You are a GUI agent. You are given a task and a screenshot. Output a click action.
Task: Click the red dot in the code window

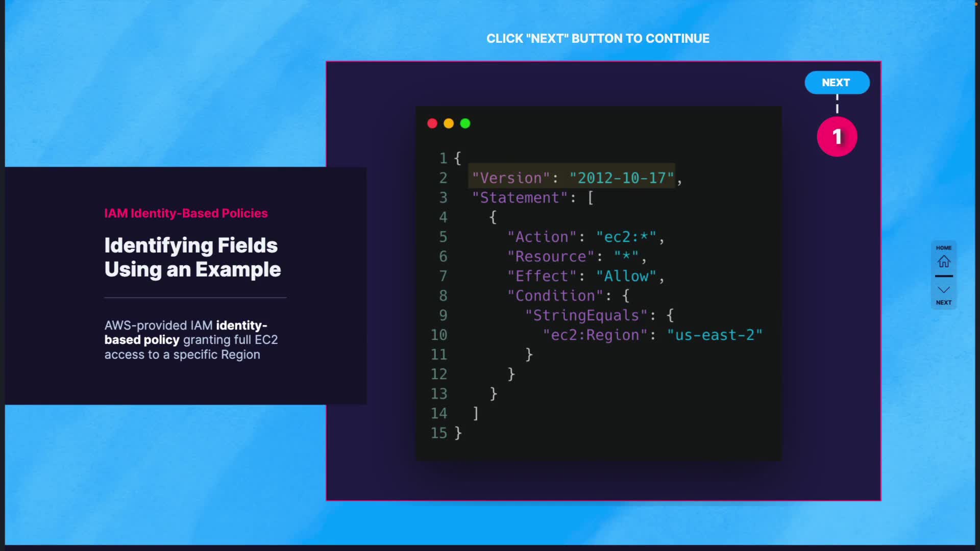(x=432, y=123)
